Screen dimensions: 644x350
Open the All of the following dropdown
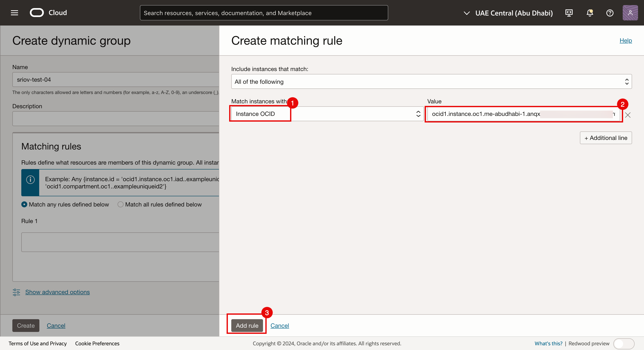click(431, 82)
